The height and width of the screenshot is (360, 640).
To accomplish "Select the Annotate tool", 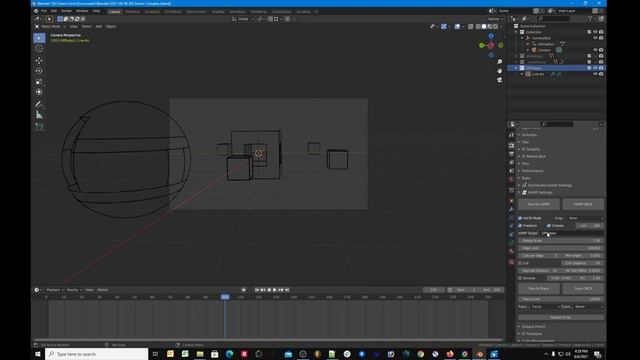I will pos(39,104).
